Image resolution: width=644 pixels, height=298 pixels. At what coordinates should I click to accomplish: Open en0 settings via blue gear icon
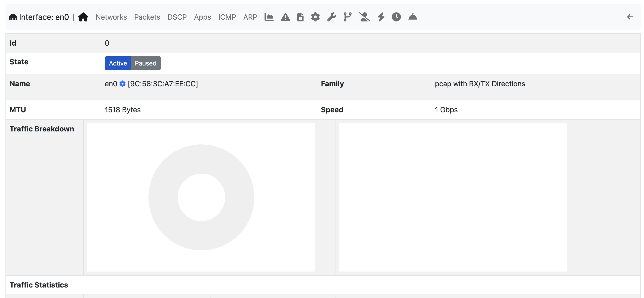coord(122,84)
